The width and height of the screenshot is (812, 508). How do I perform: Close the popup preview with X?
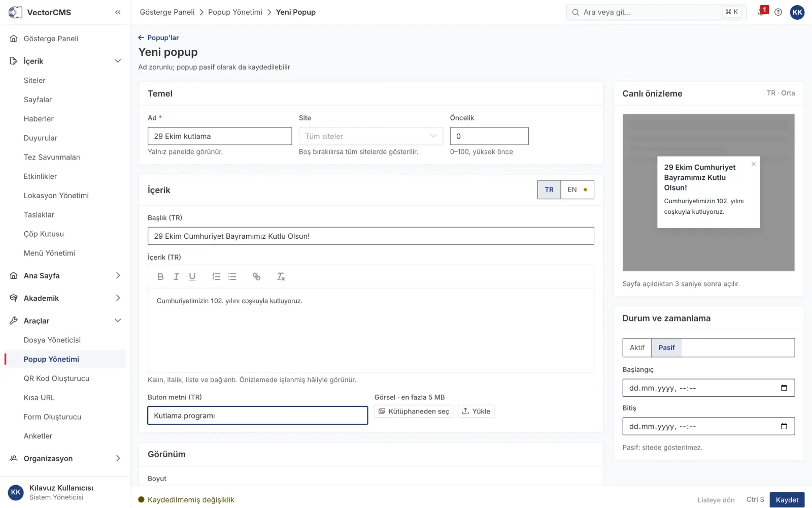754,164
